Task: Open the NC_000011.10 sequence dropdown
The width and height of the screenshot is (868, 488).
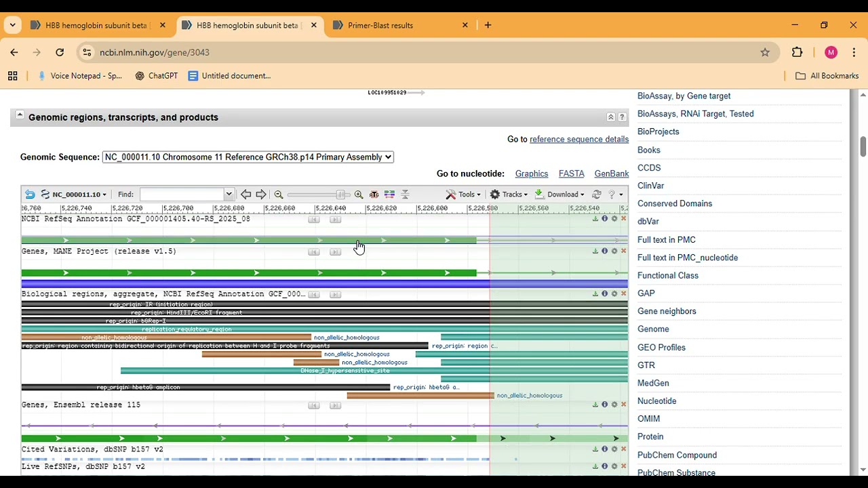Action: (x=74, y=195)
